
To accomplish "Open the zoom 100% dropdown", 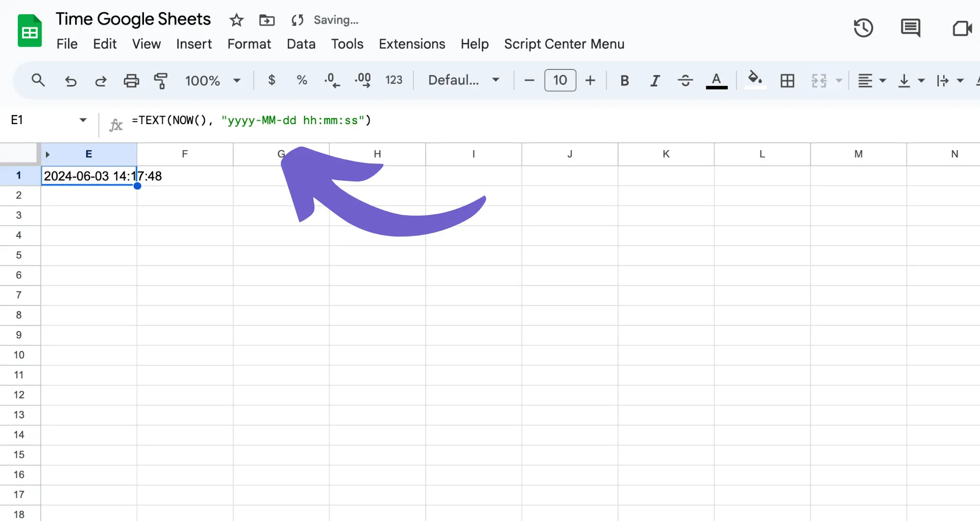I will pyautogui.click(x=212, y=81).
